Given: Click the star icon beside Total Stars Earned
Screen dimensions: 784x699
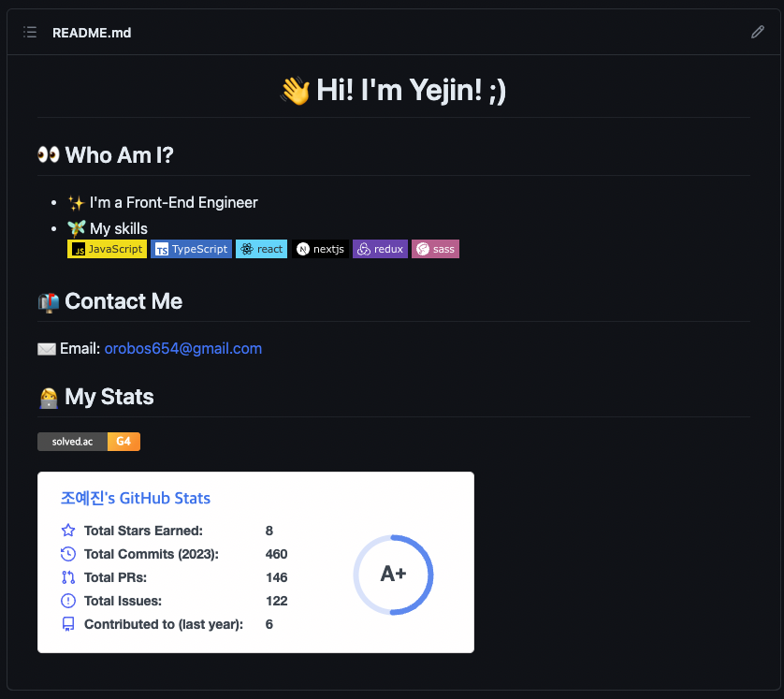Looking at the screenshot, I should pos(68,531).
